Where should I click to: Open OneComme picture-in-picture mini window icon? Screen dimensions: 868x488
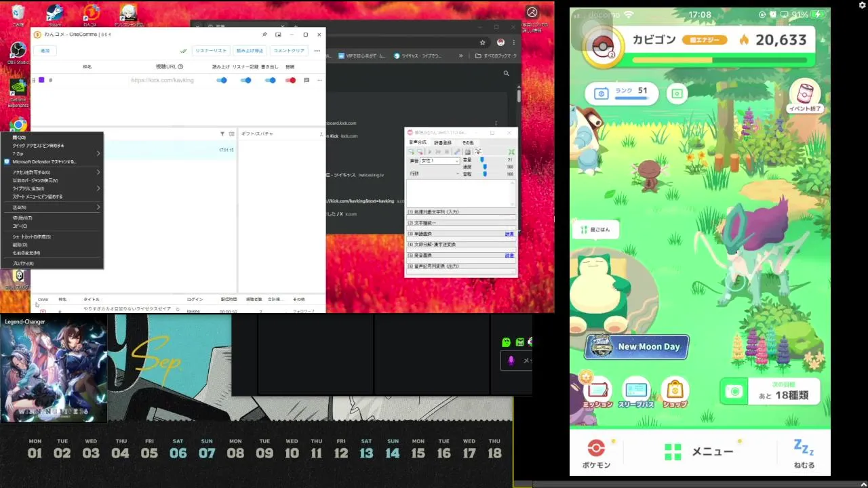point(279,35)
